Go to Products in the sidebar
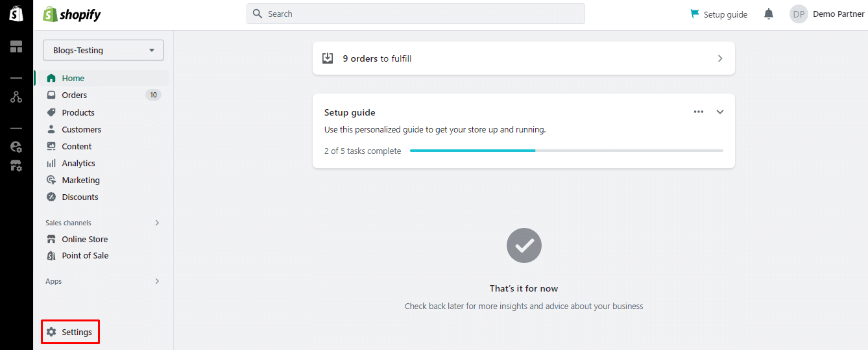Image resolution: width=868 pixels, height=350 pixels. pos(78,112)
